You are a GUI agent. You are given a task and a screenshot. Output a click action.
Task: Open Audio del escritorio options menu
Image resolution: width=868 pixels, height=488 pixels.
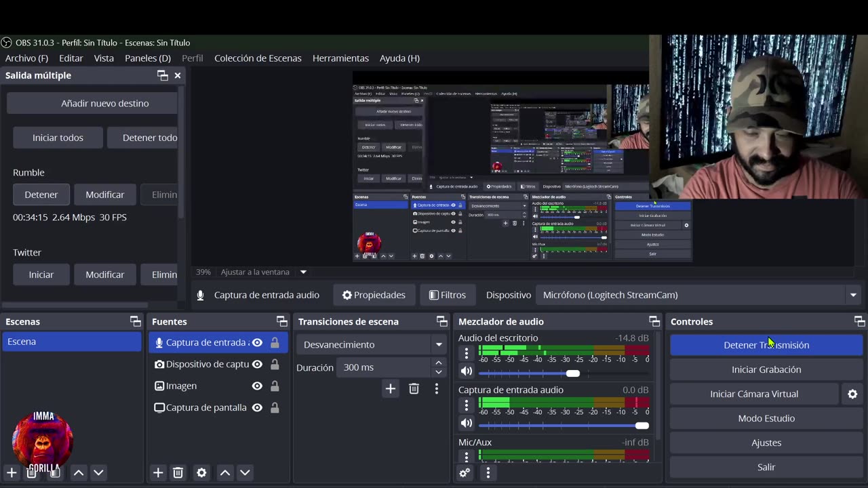[466, 353]
